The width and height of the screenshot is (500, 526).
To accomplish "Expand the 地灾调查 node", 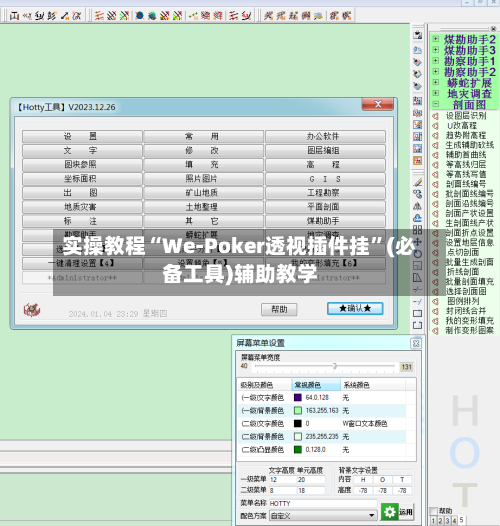I will click(x=436, y=93).
